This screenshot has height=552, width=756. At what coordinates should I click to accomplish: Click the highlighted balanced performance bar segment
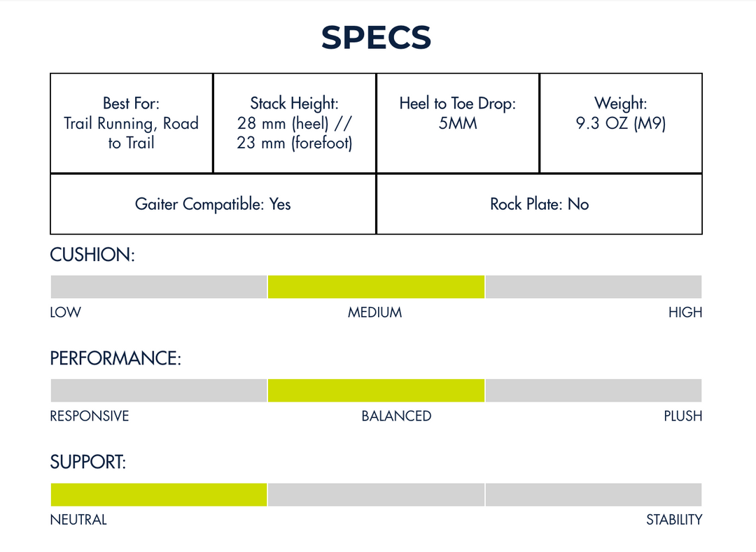pos(376,390)
